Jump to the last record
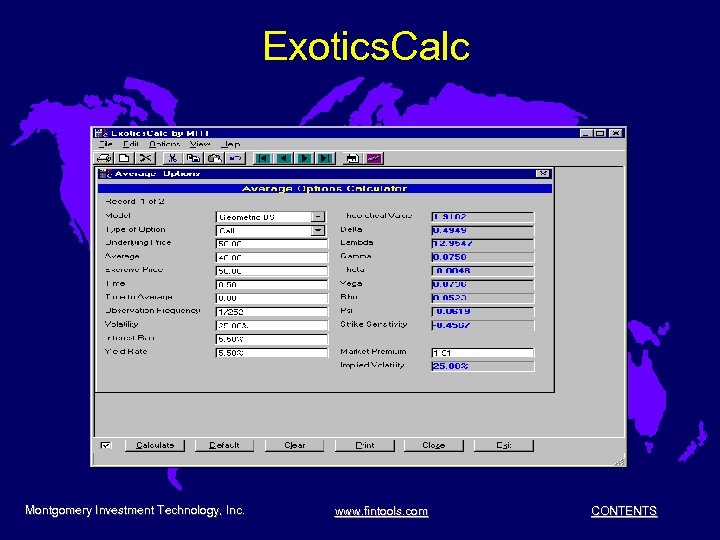 [326, 158]
